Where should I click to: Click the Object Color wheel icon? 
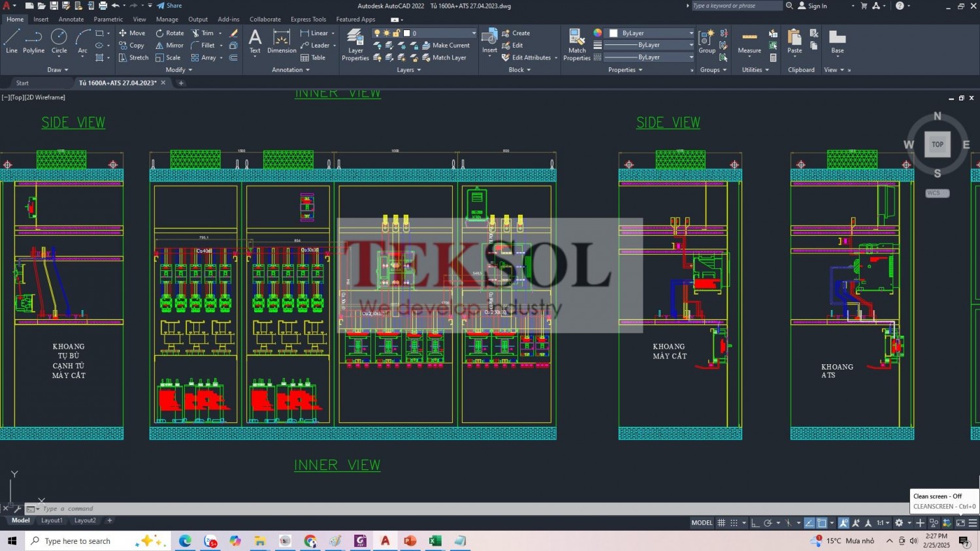click(x=597, y=33)
